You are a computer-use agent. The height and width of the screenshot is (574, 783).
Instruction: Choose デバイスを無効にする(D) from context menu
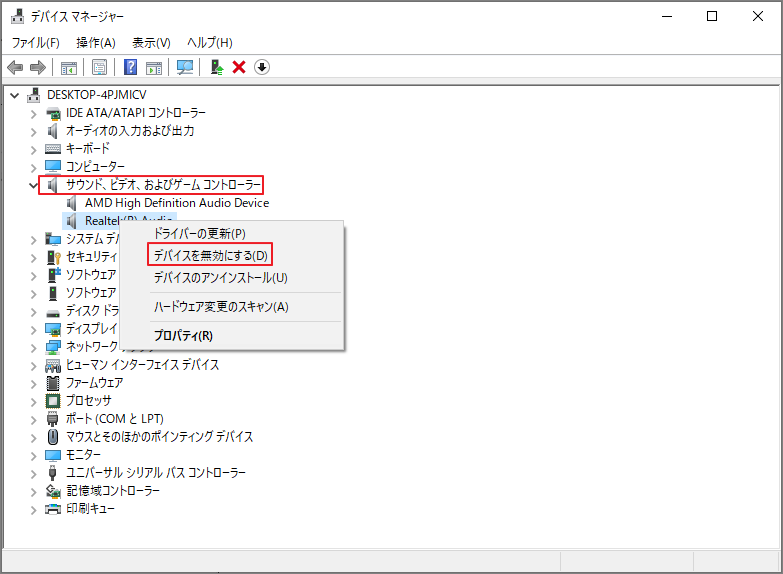(x=232, y=255)
